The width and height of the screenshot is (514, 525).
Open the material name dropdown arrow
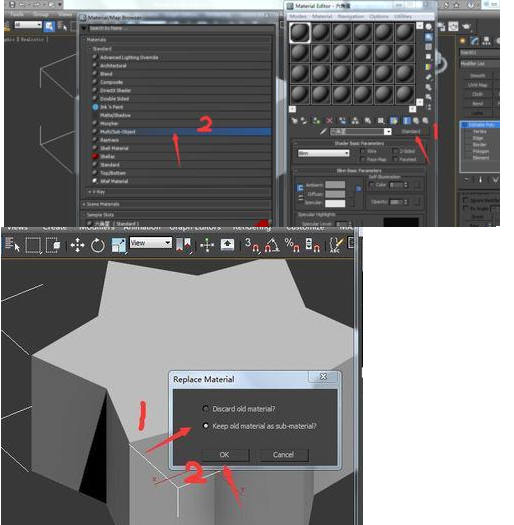pos(387,132)
